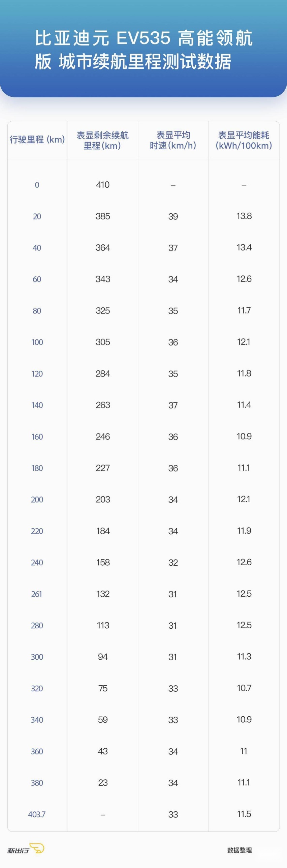Click the 410 remaining range cell
287x868 pixels.
click(103, 185)
